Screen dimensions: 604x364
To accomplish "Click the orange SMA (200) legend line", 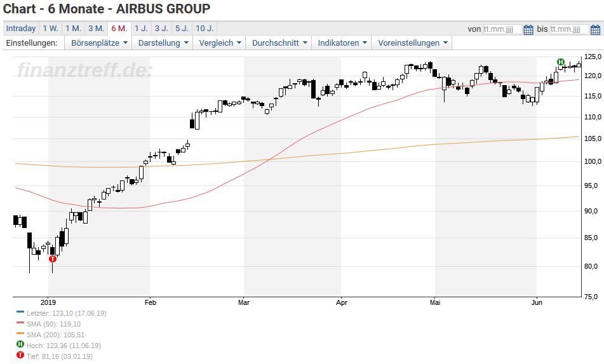I will point(20,334).
